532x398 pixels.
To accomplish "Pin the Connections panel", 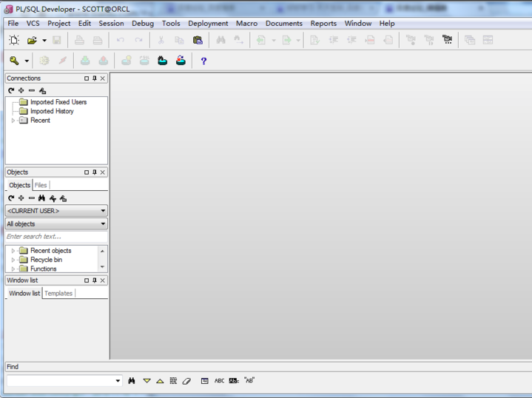I will (95, 78).
